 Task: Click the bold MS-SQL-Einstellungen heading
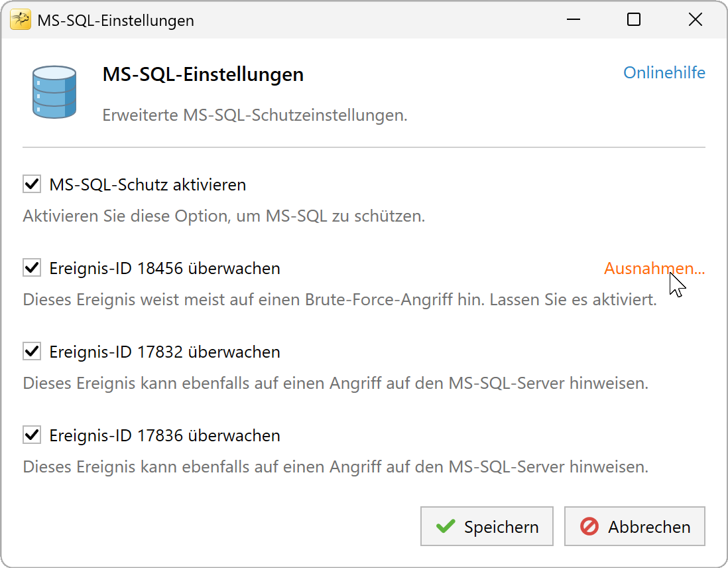coord(203,74)
